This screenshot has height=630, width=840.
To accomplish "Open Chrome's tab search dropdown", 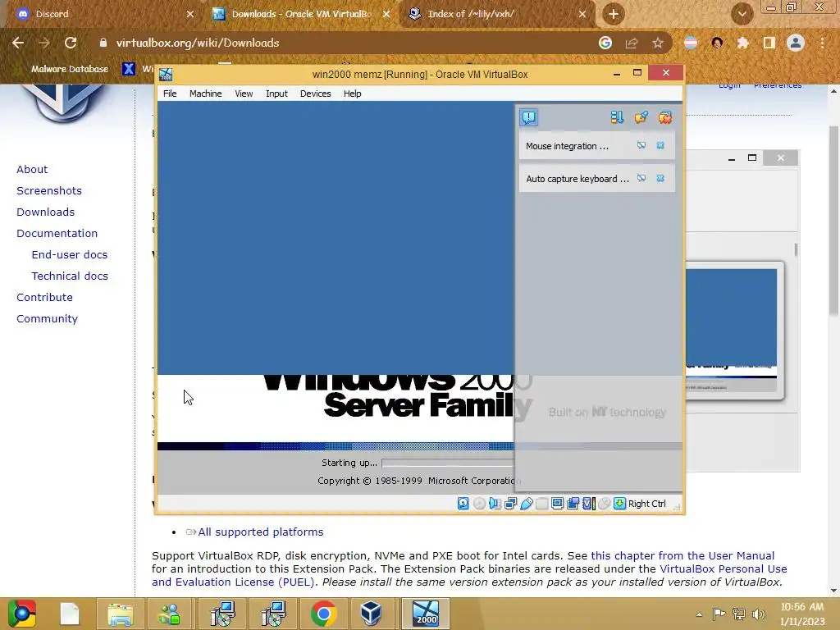I will point(742,14).
